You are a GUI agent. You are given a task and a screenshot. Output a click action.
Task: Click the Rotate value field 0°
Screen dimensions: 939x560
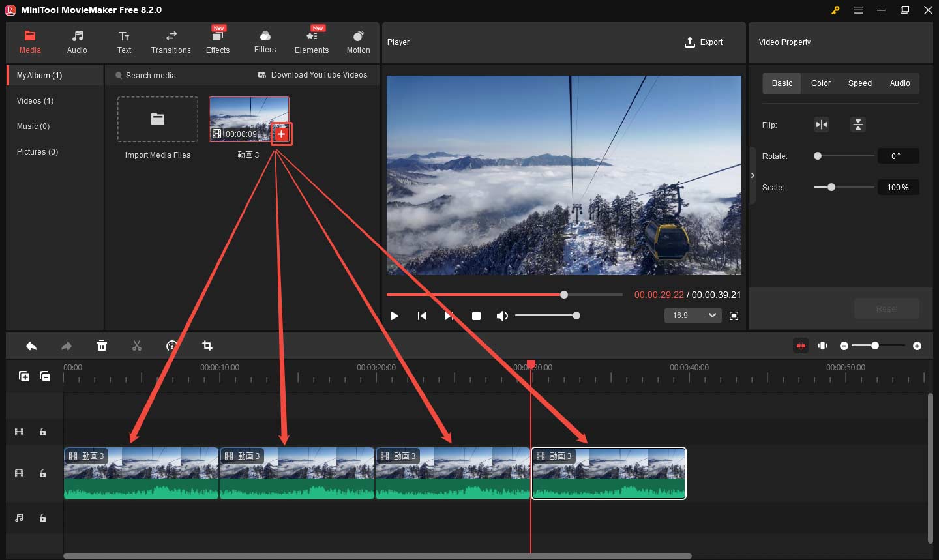point(898,156)
